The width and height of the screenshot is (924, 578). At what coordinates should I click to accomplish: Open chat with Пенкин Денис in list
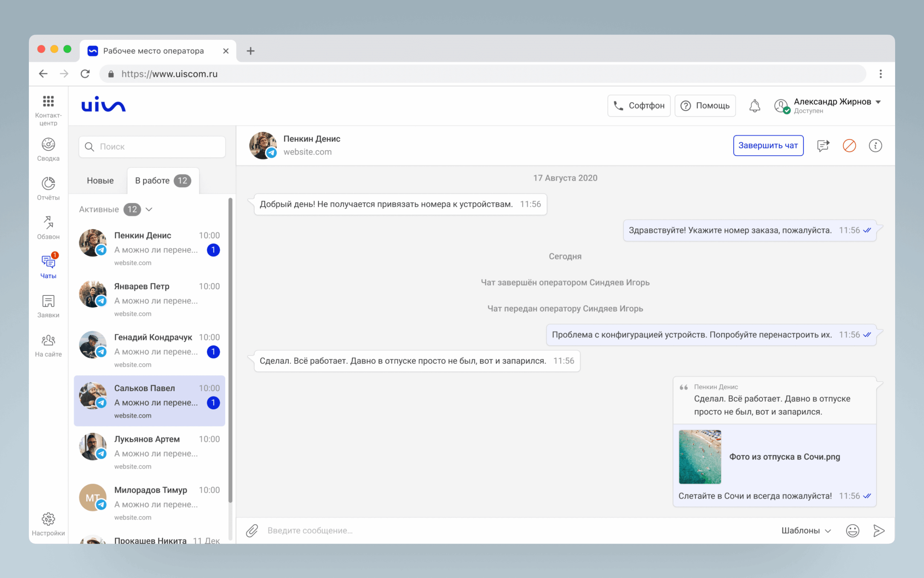pos(149,248)
